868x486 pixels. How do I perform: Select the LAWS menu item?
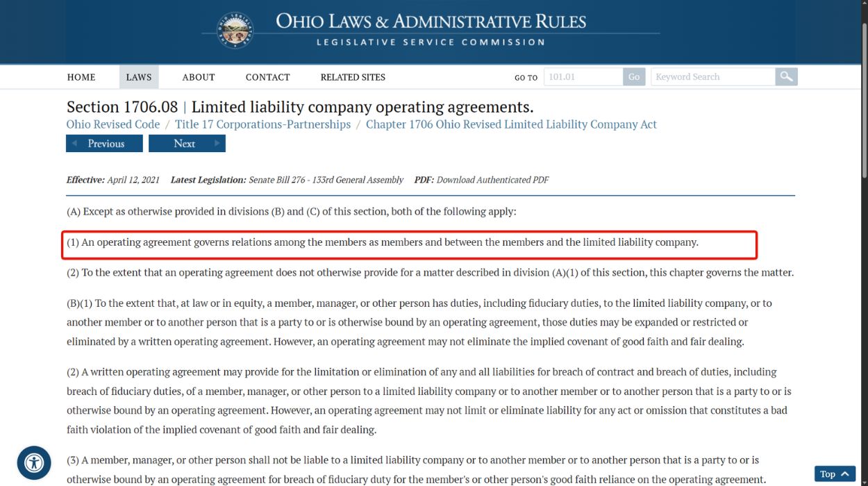[x=139, y=77]
